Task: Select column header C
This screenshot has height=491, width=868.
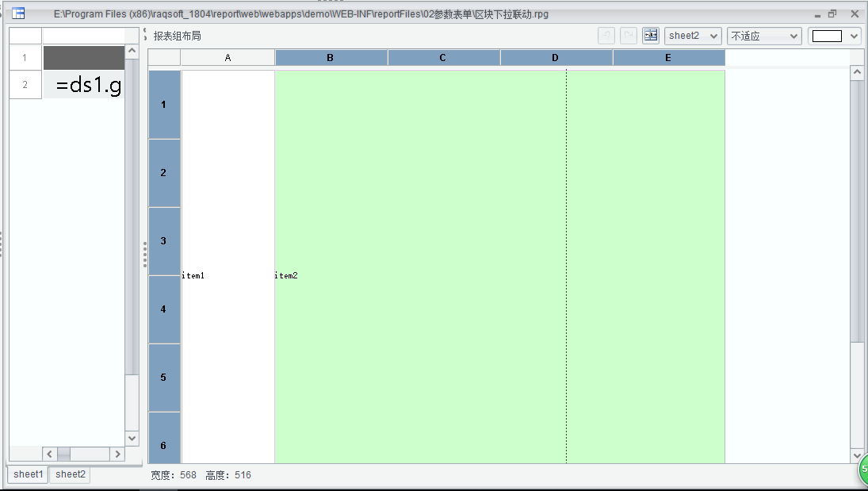Action: (x=443, y=58)
